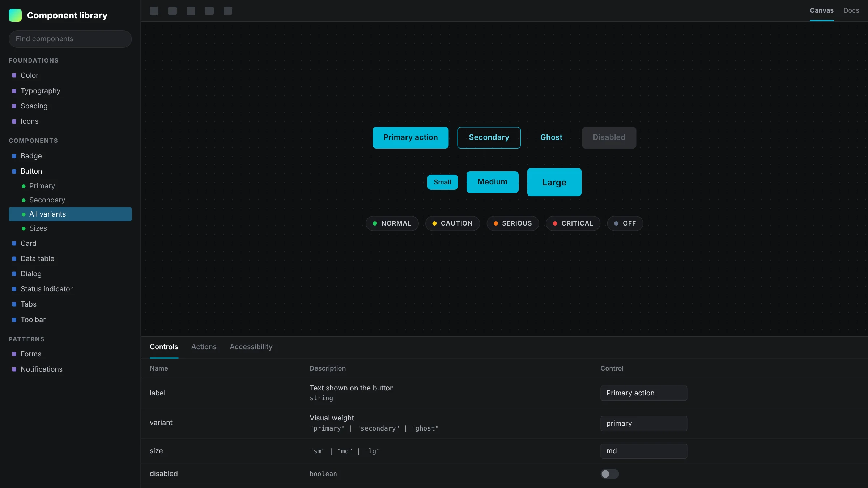Select the Canvas tab
This screenshot has height=488, width=868.
click(x=821, y=10)
